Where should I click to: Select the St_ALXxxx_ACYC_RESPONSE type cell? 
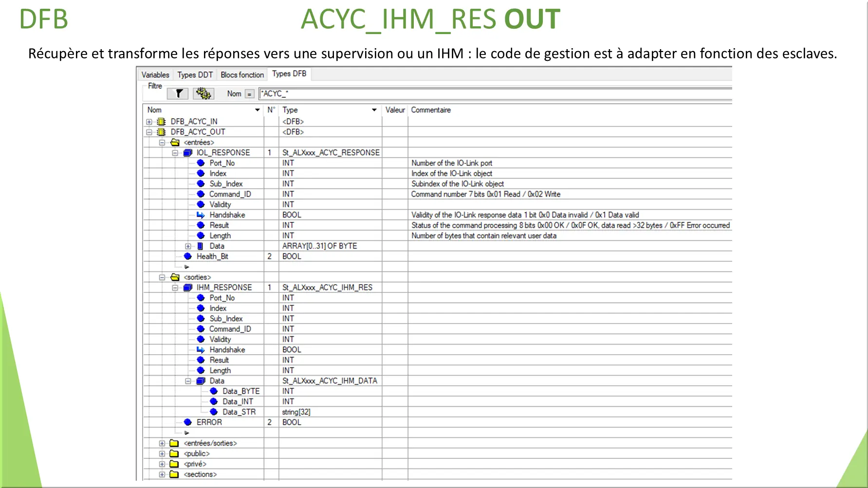331,153
